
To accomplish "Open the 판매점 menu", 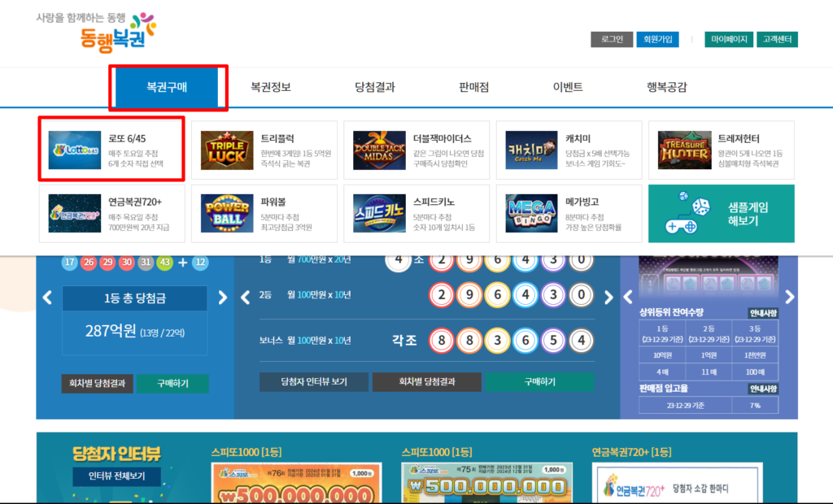I will [474, 87].
